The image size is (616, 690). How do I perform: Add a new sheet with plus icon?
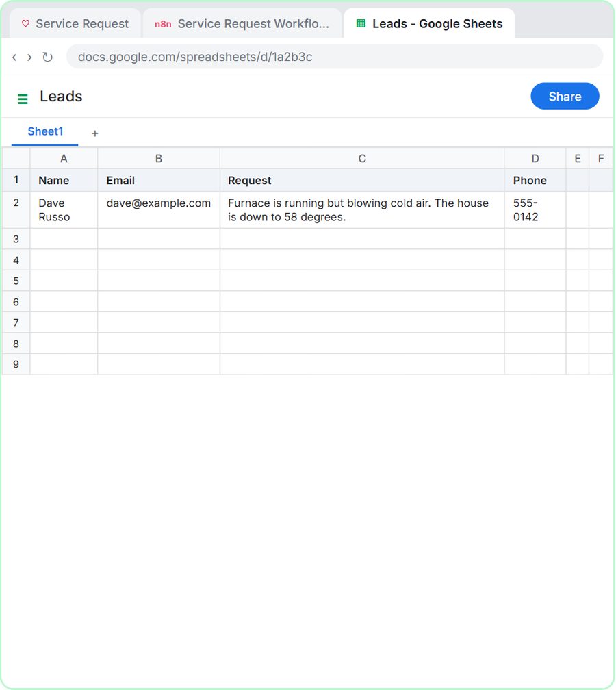[94, 133]
